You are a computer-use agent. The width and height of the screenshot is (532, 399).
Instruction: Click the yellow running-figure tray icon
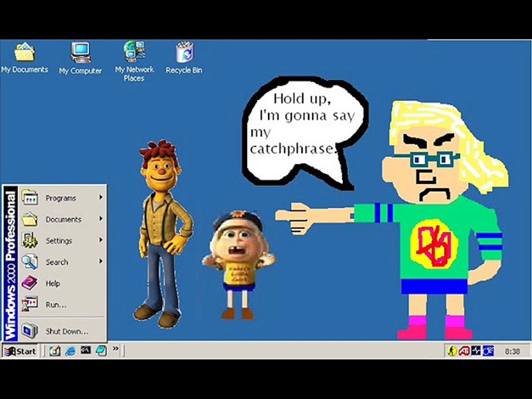pos(452,351)
